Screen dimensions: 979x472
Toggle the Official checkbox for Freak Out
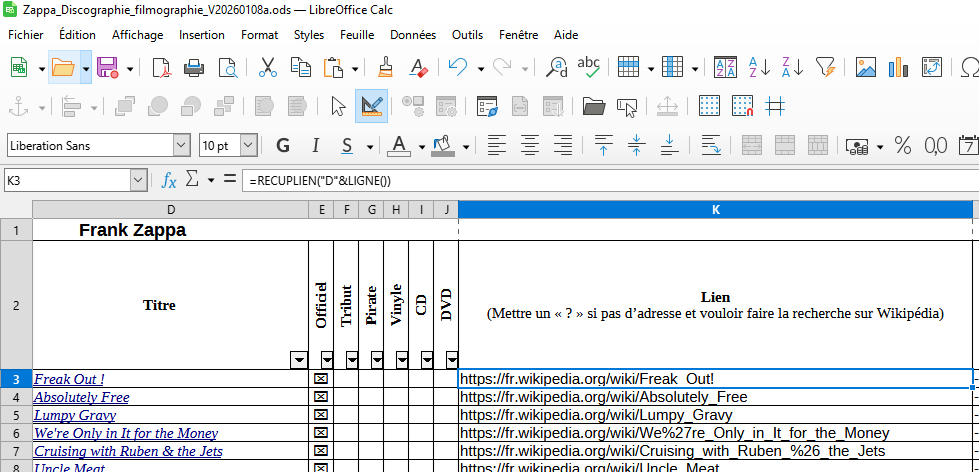click(320, 379)
